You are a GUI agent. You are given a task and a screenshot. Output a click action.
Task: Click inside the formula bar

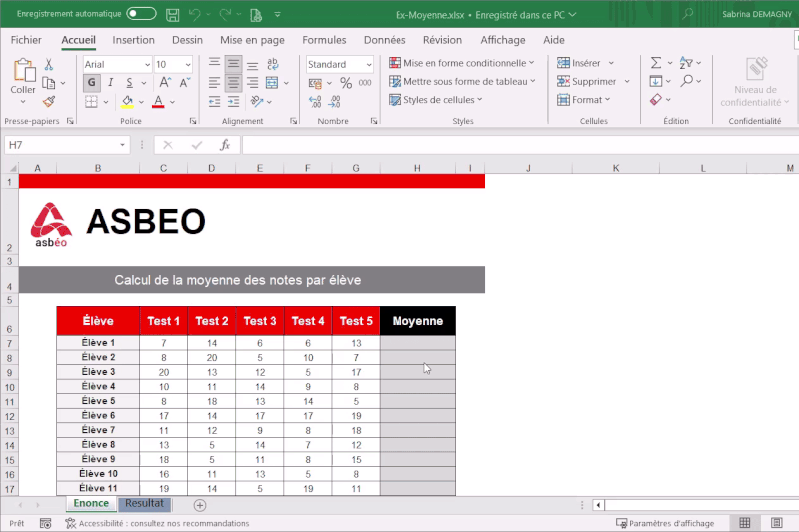[x=520, y=145]
